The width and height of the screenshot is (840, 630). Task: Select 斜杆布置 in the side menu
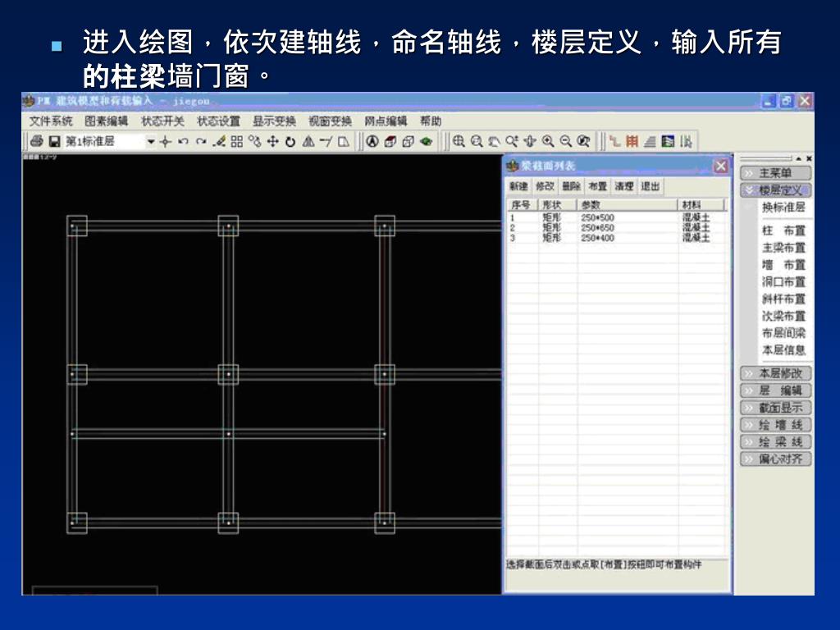coord(783,299)
